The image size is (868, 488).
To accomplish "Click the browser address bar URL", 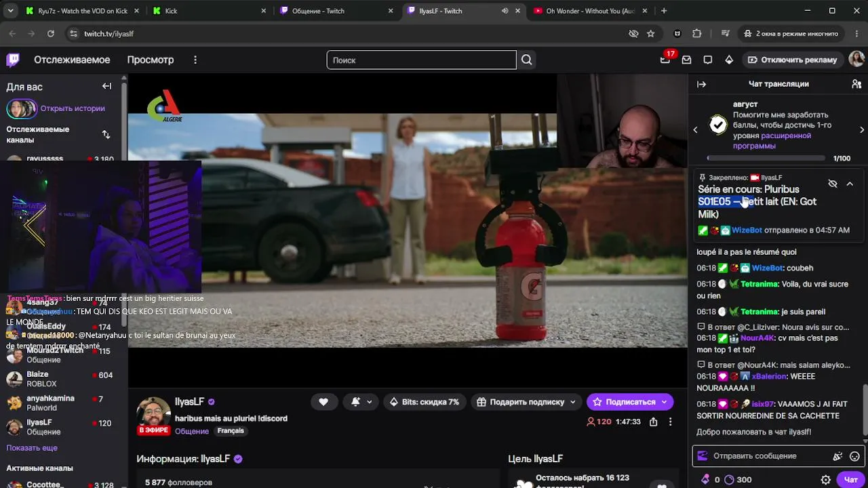I will point(109,34).
